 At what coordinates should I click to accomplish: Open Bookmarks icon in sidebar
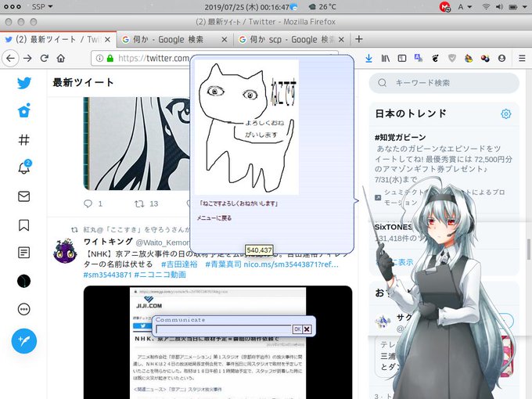pos(23,225)
